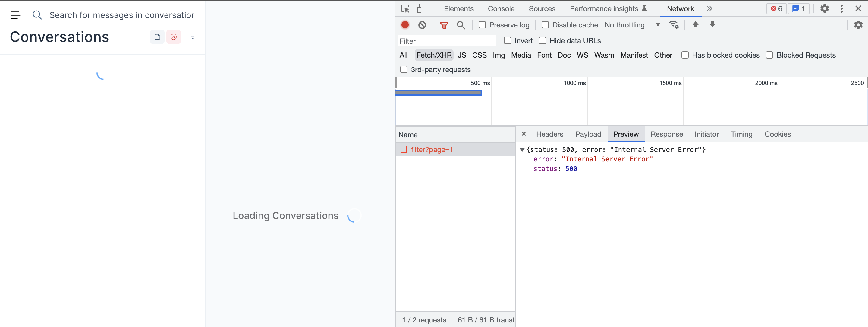Tick the Invert checkbox

click(508, 41)
